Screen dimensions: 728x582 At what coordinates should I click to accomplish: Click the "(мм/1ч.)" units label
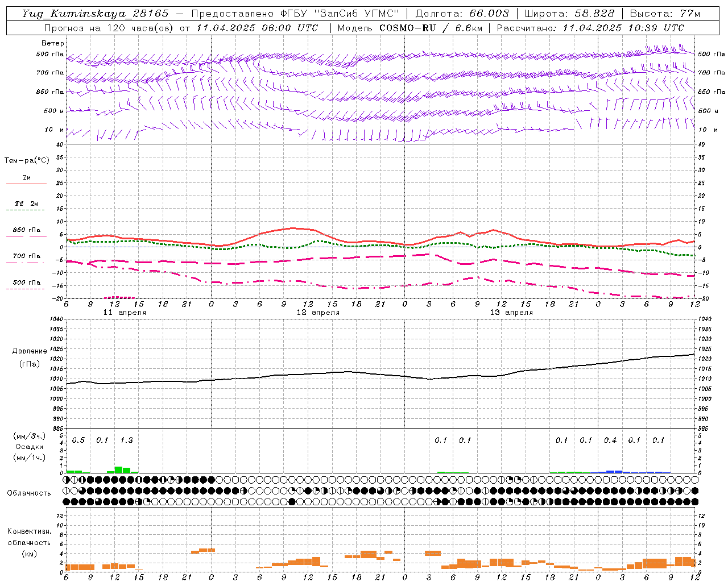29,458
